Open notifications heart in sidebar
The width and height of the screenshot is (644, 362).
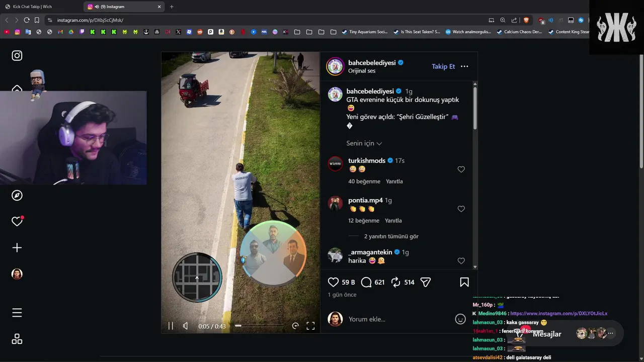pos(17,221)
